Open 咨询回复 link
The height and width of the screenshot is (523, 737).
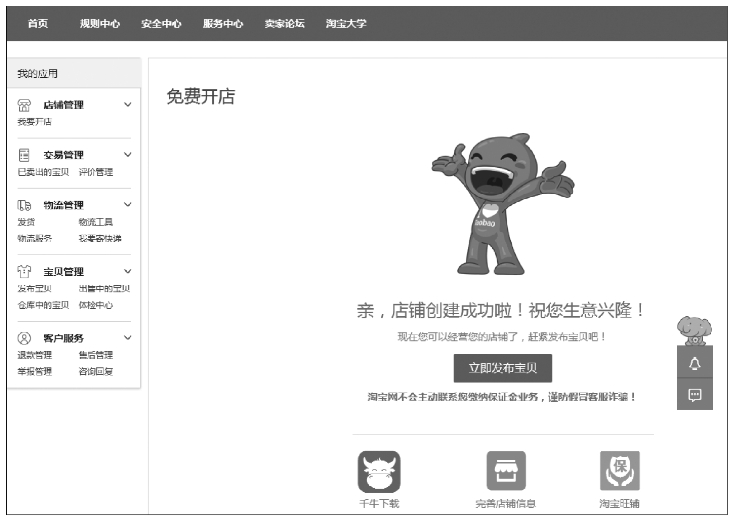click(96, 371)
